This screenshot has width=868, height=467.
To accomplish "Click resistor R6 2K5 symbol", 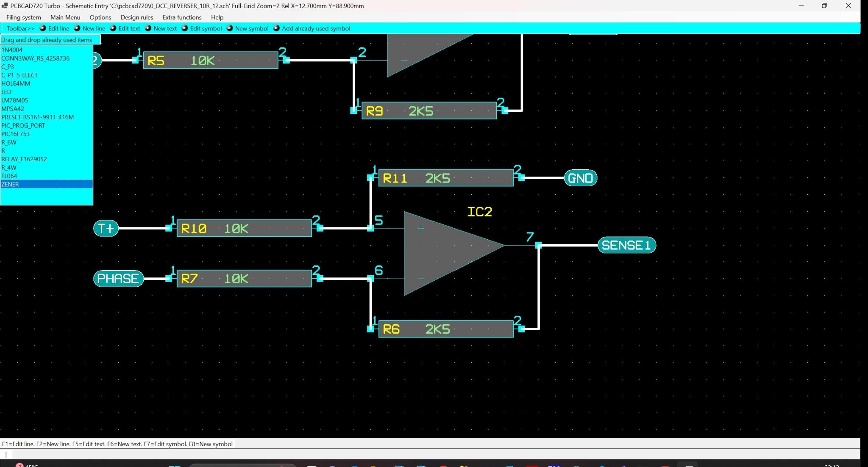I will pyautogui.click(x=446, y=329).
